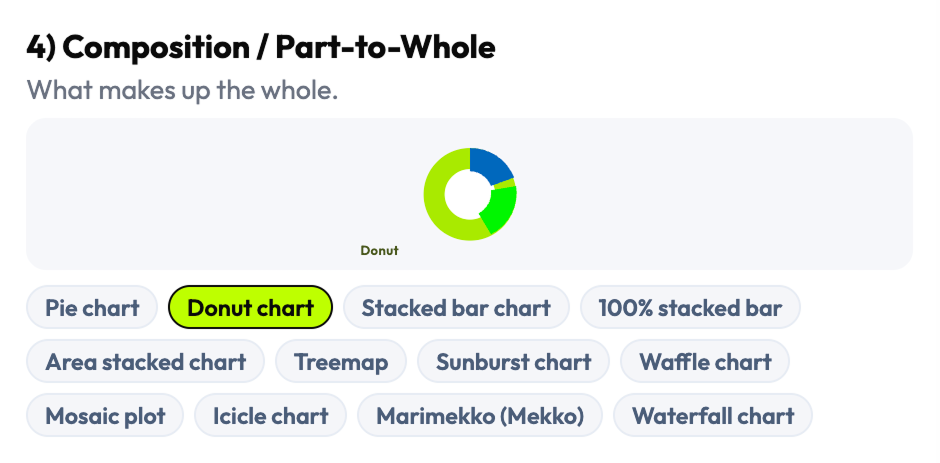Click the white center of the donut
The width and height of the screenshot is (940, 463).
coord(468,194)
